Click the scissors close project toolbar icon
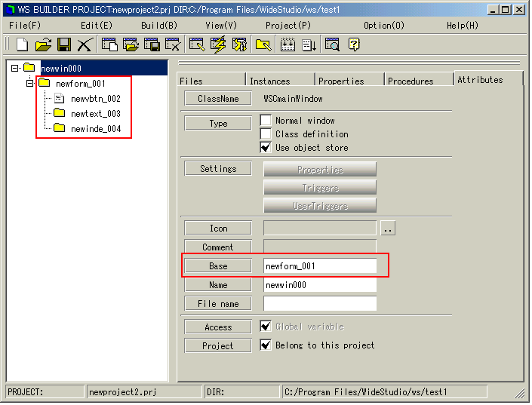532x405 pixels. pyautogui.click(x=84, y=44)
